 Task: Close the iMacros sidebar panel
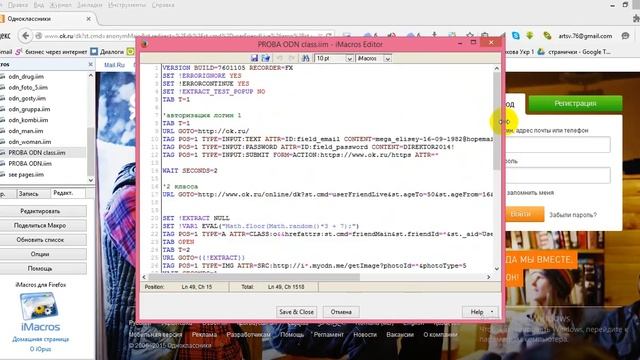91,64
